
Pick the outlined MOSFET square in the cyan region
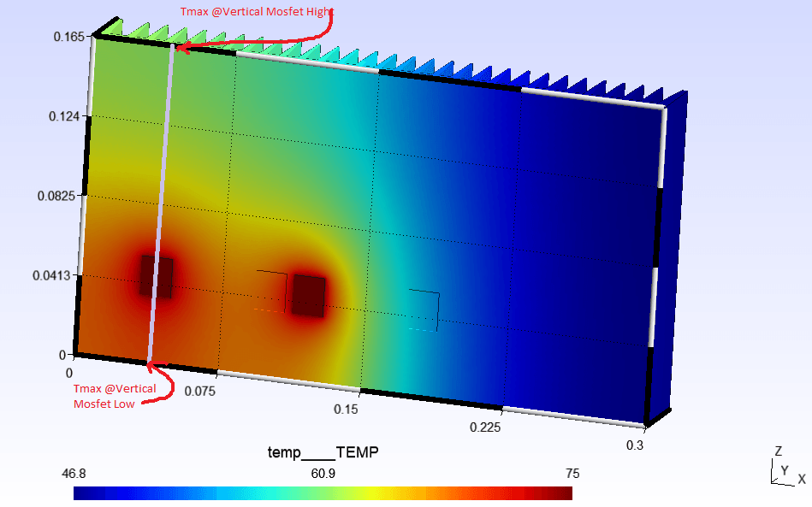click(424, 310)
